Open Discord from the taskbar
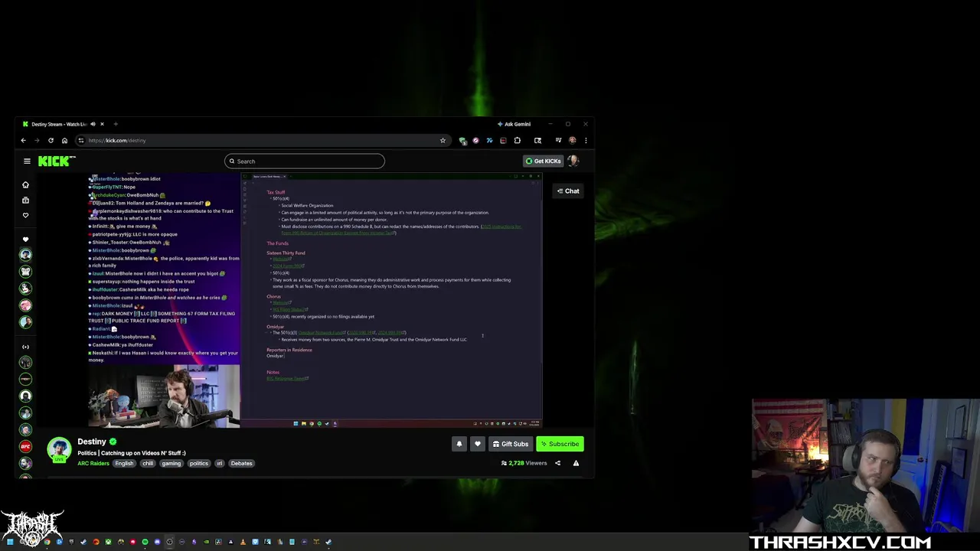This screenshot has width=980, height=551. click(157, 542)
